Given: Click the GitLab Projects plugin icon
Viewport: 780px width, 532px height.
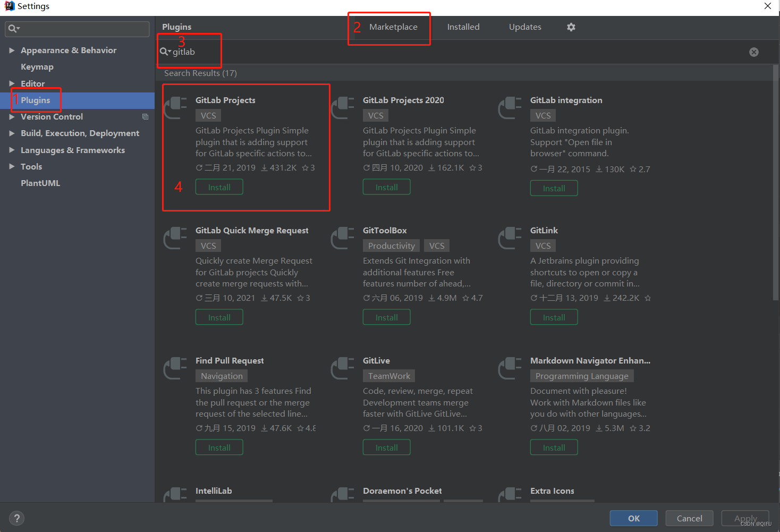Looking at the screenshot, I should 175,107.
